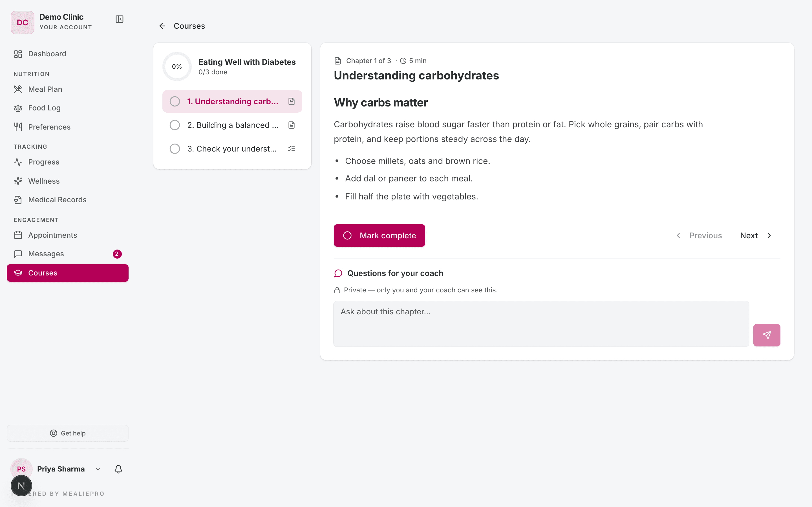Click the Mark complete button

pos(379,235)
